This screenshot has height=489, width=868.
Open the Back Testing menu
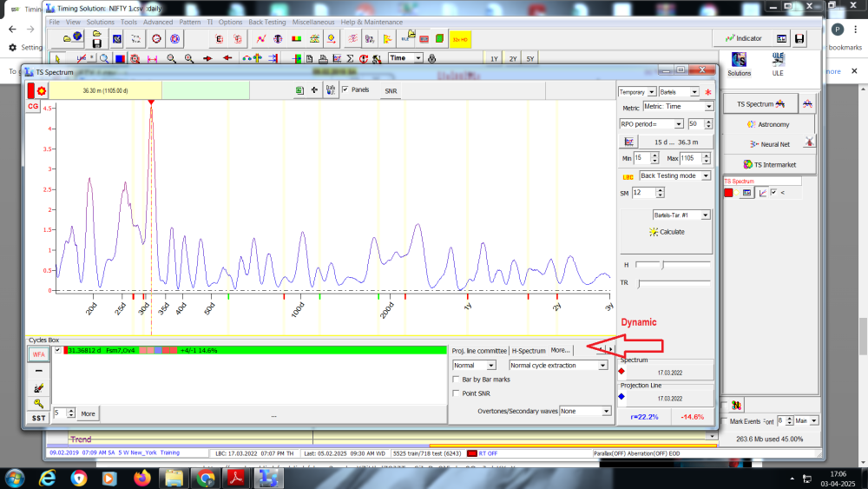tap(268, 22)
